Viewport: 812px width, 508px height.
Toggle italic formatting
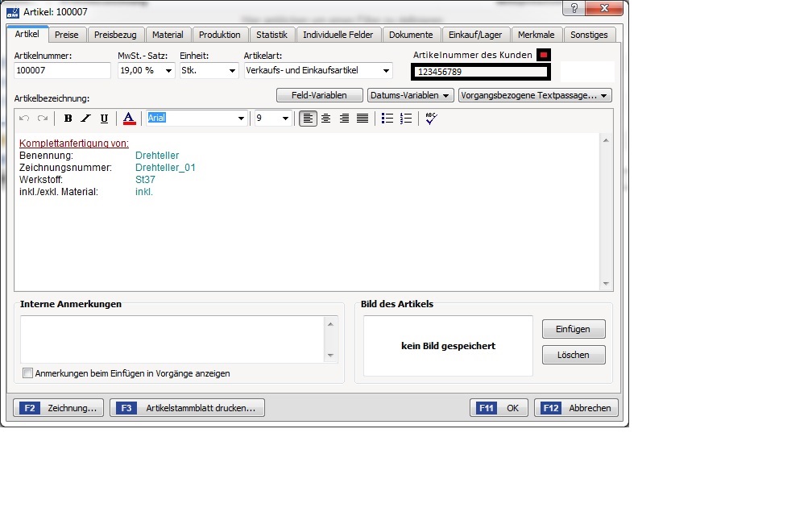(x=86, y=119)
